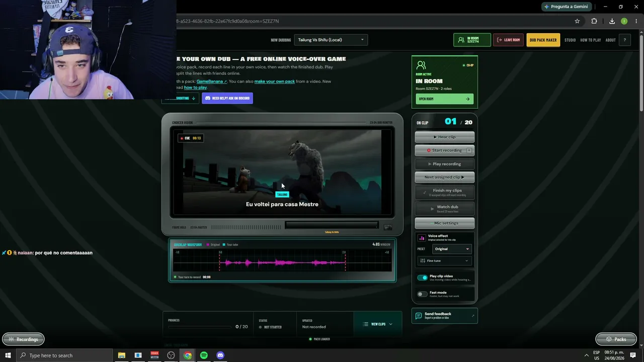Open the Windows Start menu

point(8,355)
